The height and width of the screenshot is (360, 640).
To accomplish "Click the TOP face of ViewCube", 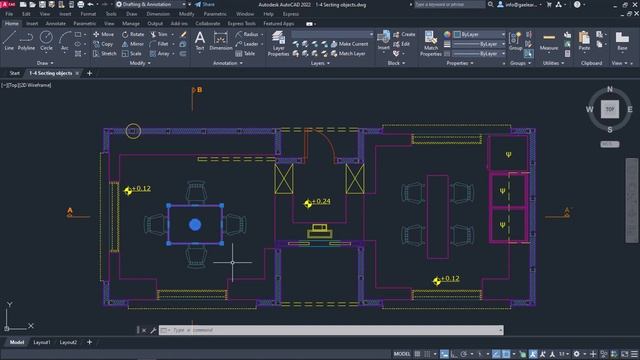I will [609, 109].
